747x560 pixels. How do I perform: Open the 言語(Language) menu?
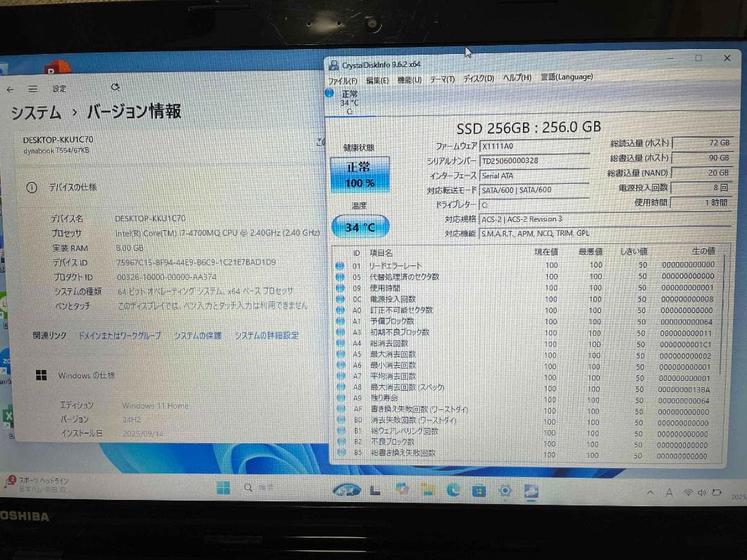566,77
